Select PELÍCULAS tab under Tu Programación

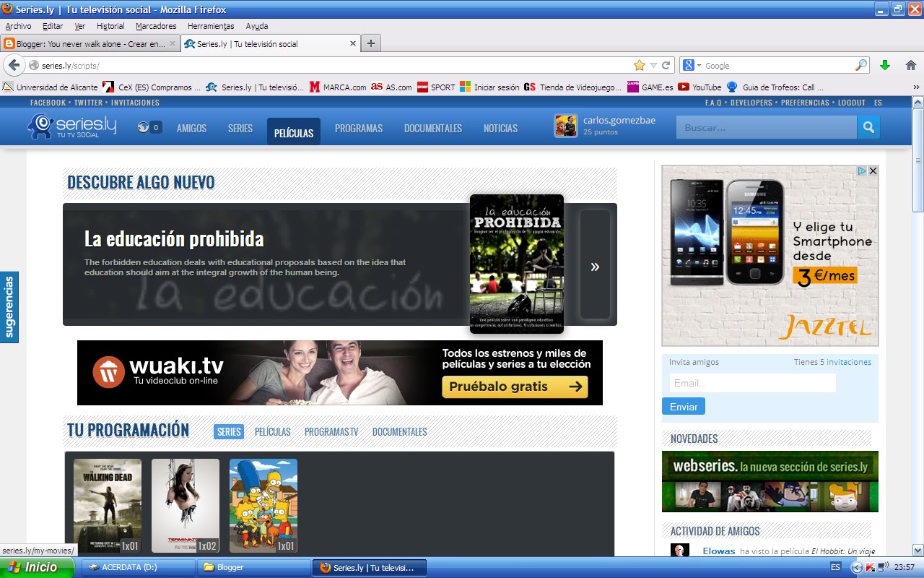(x=272, y=432)
